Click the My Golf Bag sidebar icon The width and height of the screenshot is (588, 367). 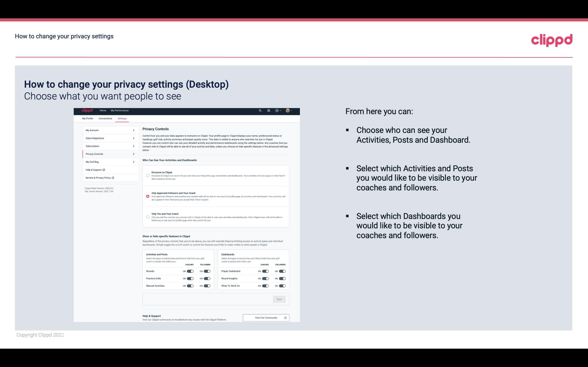[108, 162]
